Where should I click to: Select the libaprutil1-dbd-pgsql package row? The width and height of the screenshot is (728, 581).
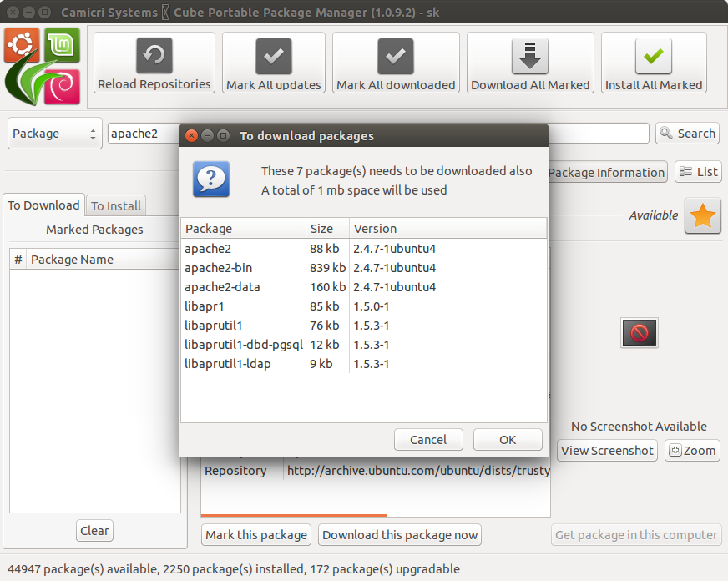[363, 345]
